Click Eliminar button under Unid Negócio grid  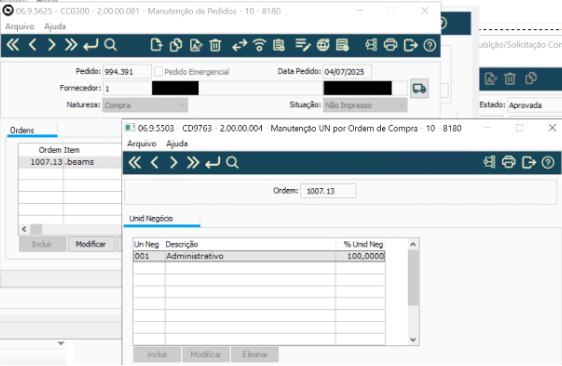pyautogui.click(x=255, y=354)
